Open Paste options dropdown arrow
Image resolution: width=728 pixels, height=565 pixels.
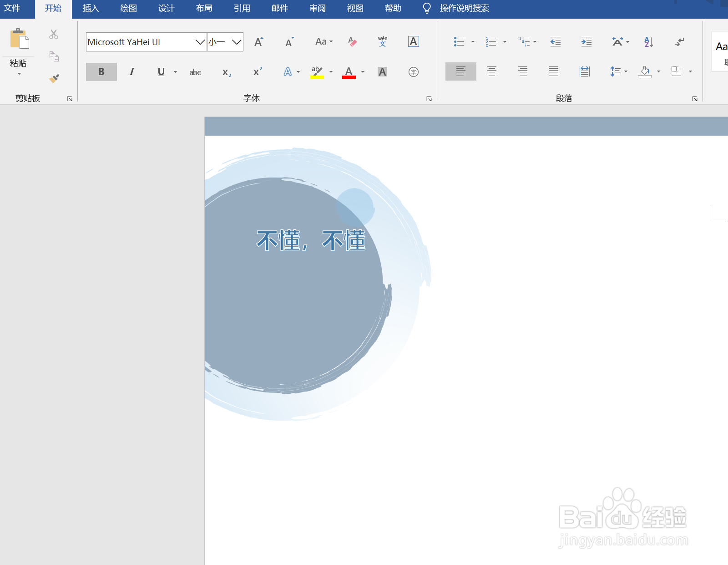click(x=19, y=74)
